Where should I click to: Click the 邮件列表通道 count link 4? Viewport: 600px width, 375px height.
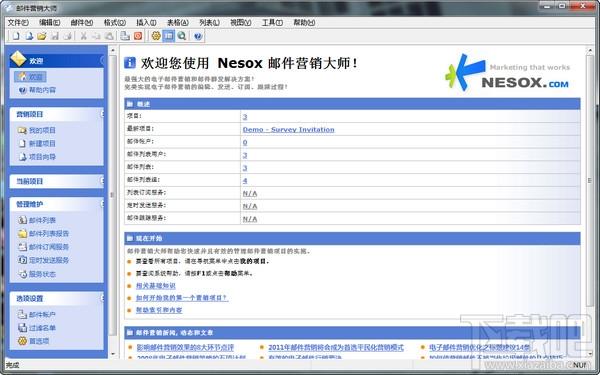tap(245, 181)
